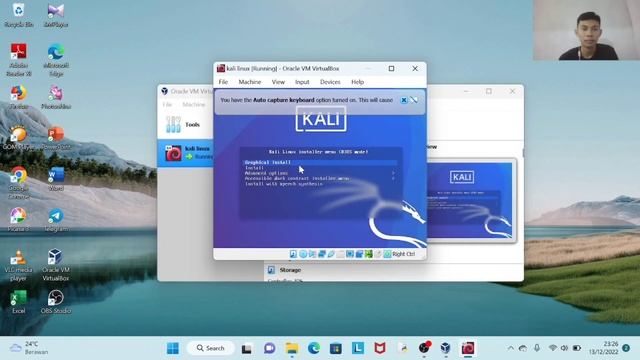Open the Machine menu in the VM window
640x360 pixels.
click(x=249, y=82)
